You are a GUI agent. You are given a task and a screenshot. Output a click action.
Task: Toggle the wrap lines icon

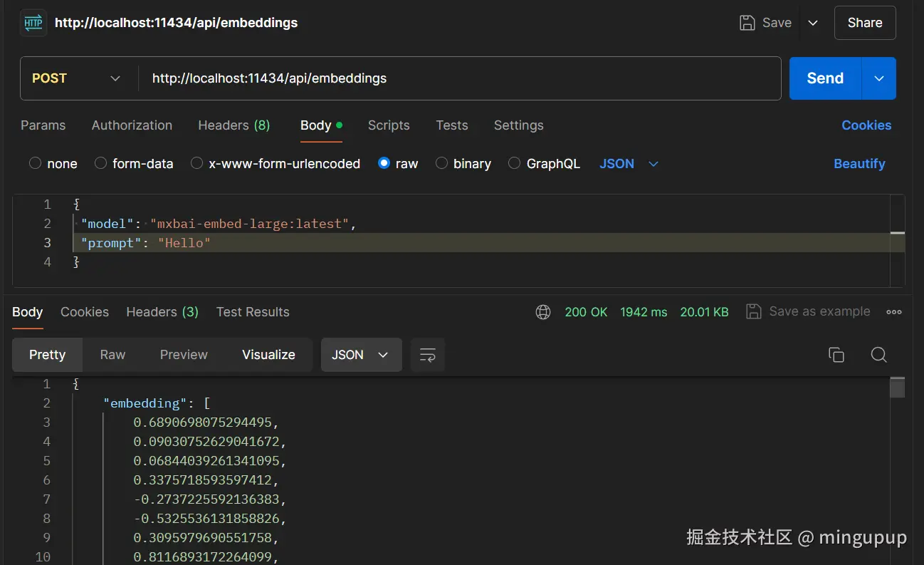[x=428, y=355]
